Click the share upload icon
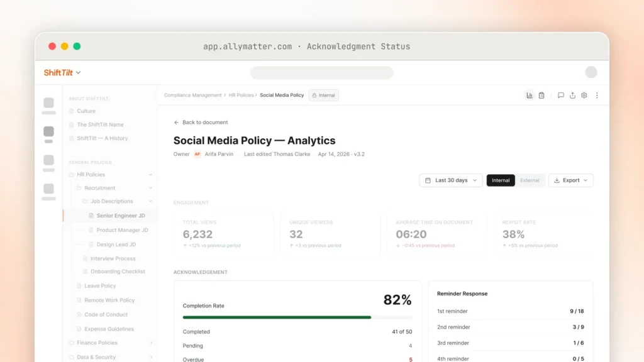644x362 pixels. pos(572,96)
